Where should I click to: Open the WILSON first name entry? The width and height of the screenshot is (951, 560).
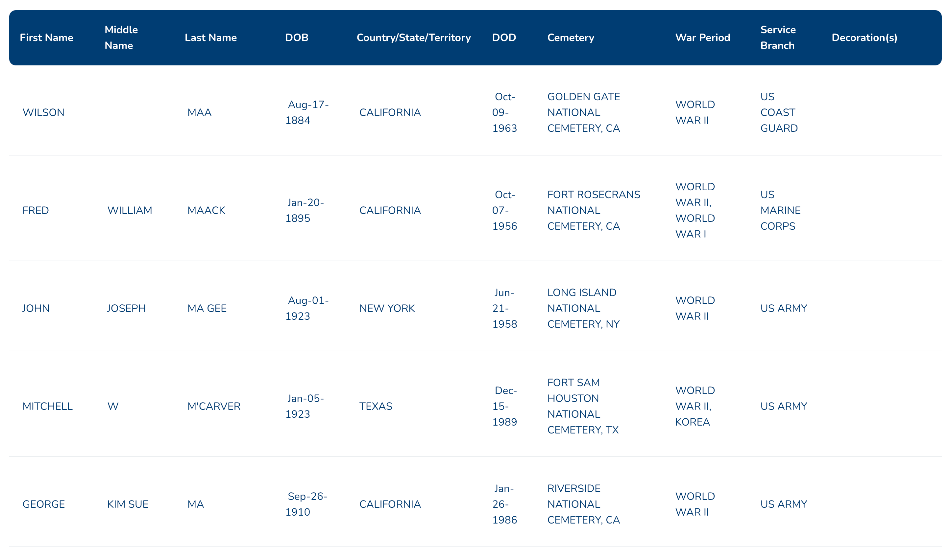[43, 112]
